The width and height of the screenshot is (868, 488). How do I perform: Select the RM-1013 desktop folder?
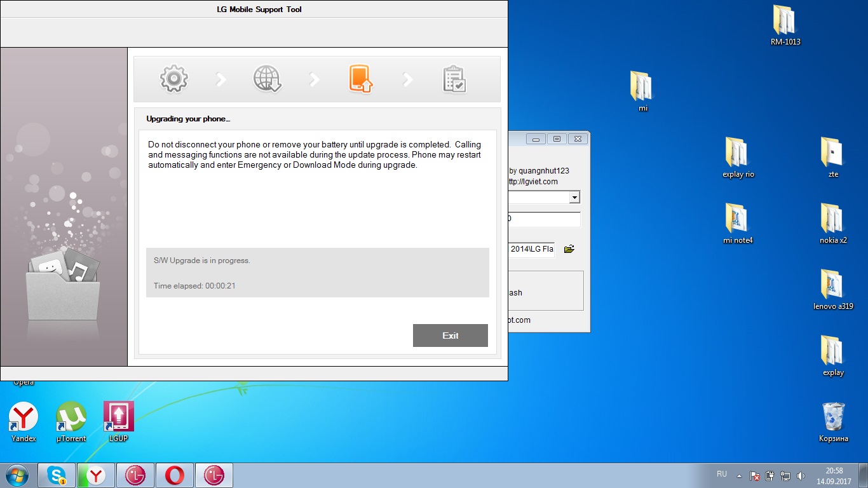pos(785,25)
